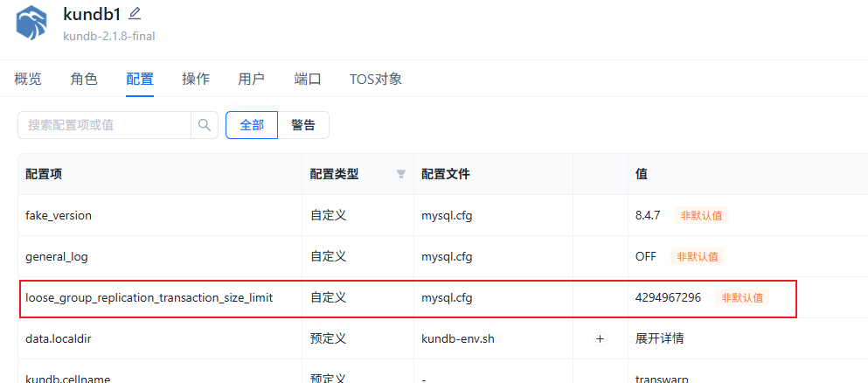Open the 概览 tab

[x=28, y=79]
